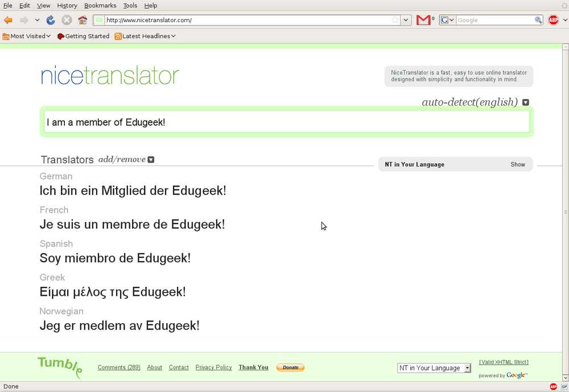
Task: Click the status bar icon beside Adblock
Action: [x=564, y=386]
